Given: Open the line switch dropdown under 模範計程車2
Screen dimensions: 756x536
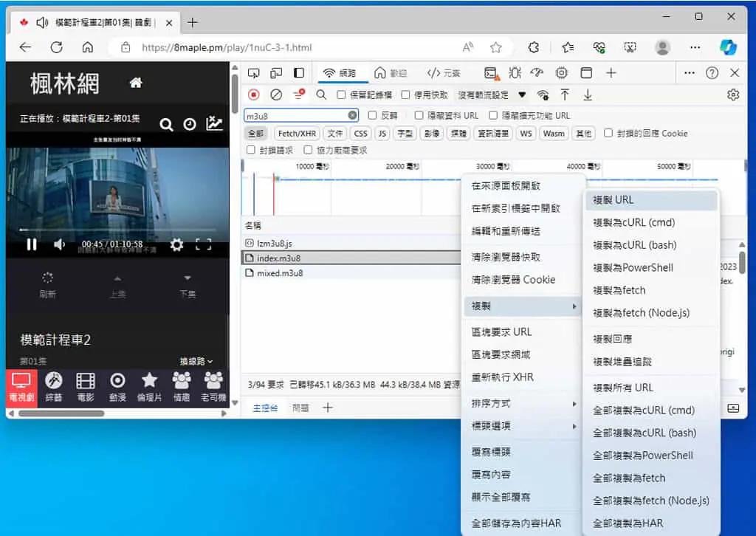Looking at the screenshot, I should pos(196,361).
